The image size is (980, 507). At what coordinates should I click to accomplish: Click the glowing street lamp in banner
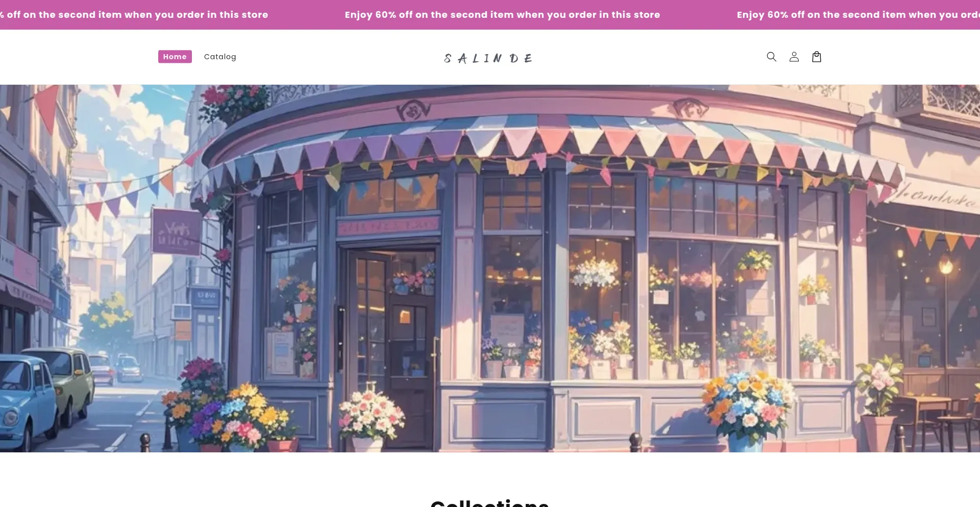tap(946, 265)
